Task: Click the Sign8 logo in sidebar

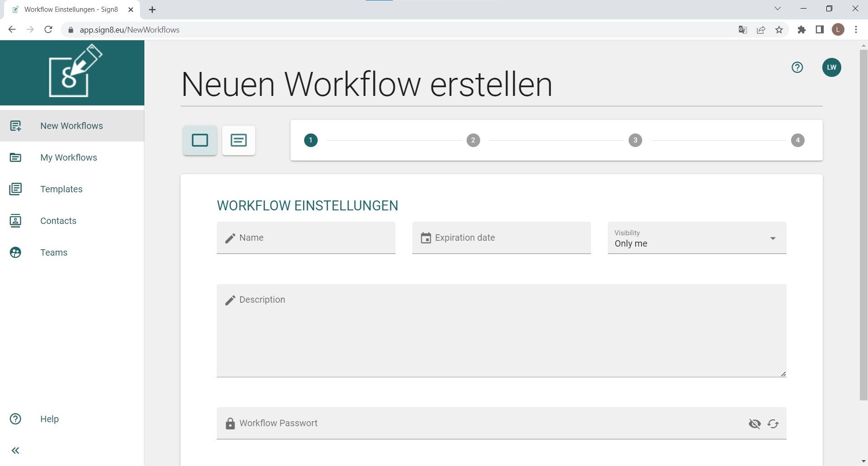Action: pyautogui.click(x=76, y=71)
